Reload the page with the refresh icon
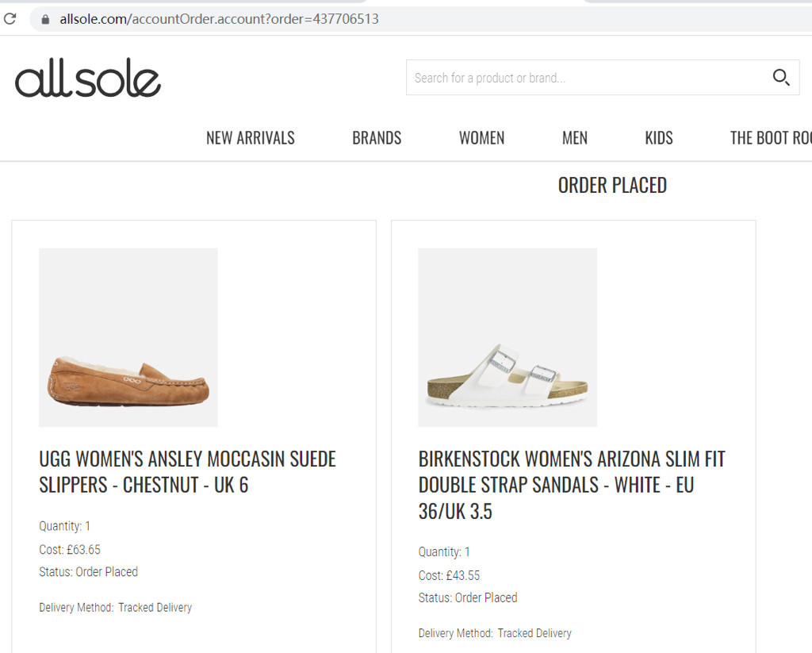The width and height of the screenshot is (812, 653). tap(10, 19)
